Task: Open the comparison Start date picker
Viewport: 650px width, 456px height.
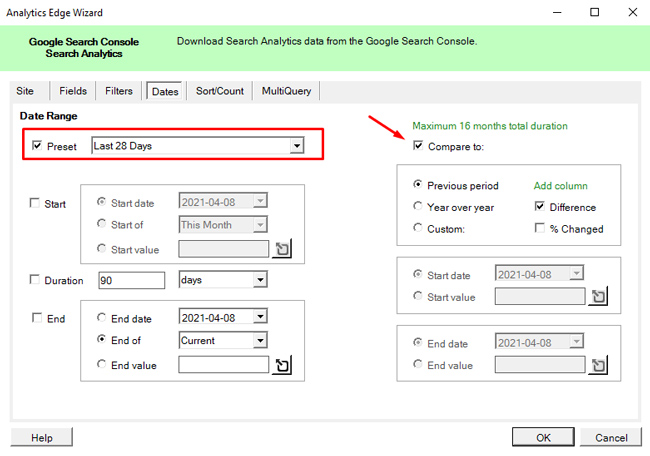Action: pyautogui.click(x=577, y=274)
